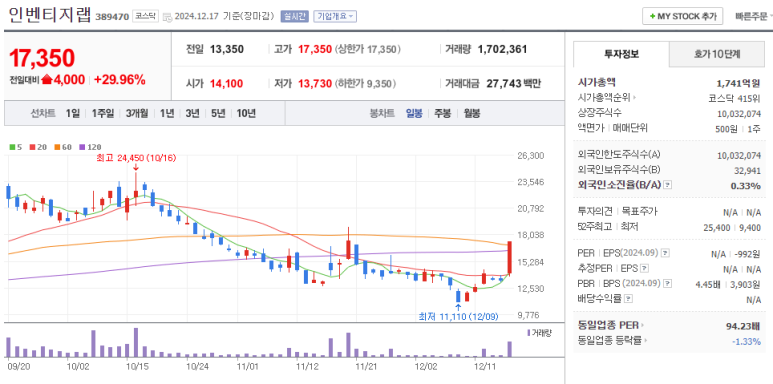This screenshot has height=384, width=773.
Task: Select the 주봉 candle chart
Action: [443, 113]
